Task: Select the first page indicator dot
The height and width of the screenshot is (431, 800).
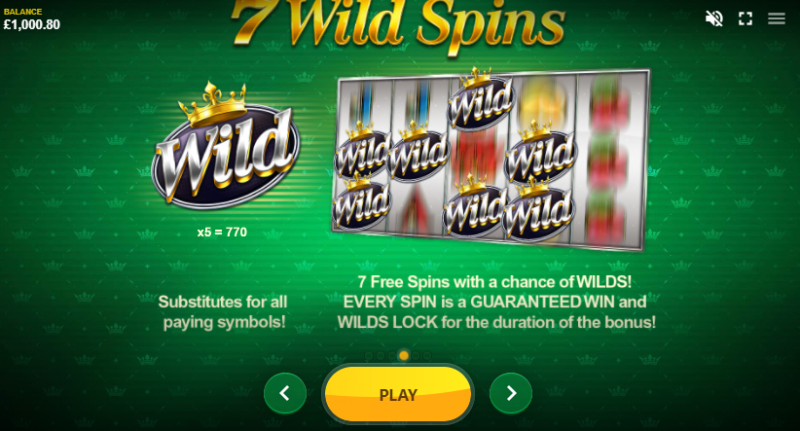Action: [368, 356]
